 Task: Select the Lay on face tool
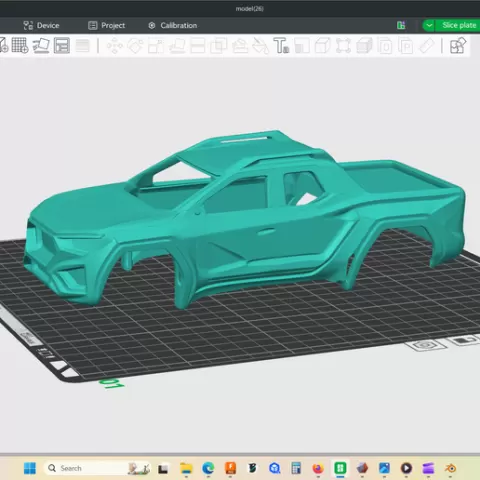pos(177,46)
